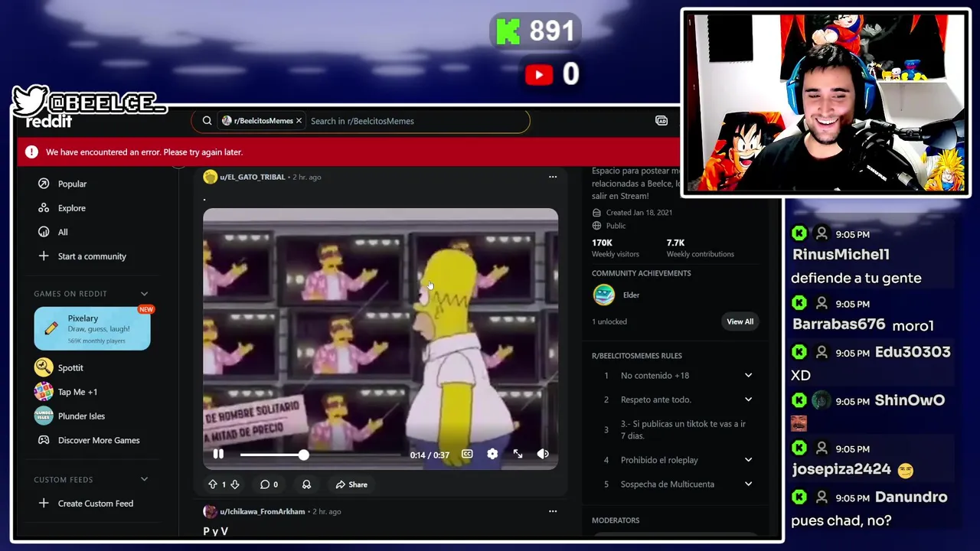980x551 pixels.
Task: Open Plunder Isles game
Action: coord(81,416)
